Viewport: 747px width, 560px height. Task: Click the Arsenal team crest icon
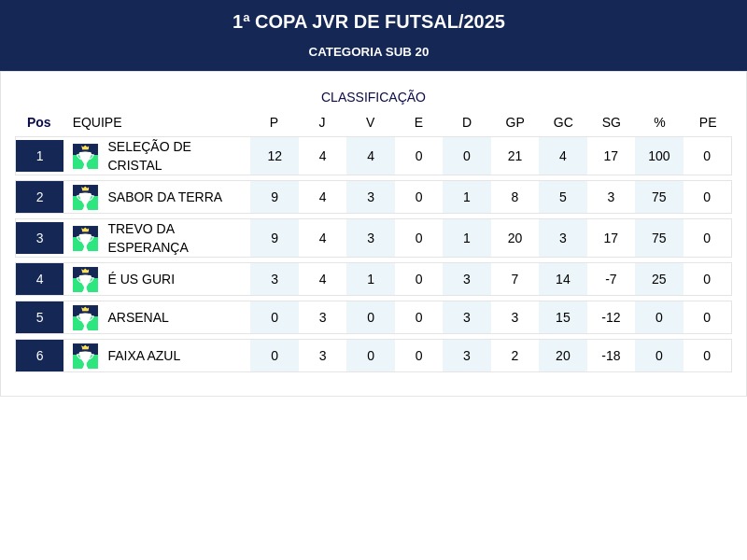tap(85, 317)
